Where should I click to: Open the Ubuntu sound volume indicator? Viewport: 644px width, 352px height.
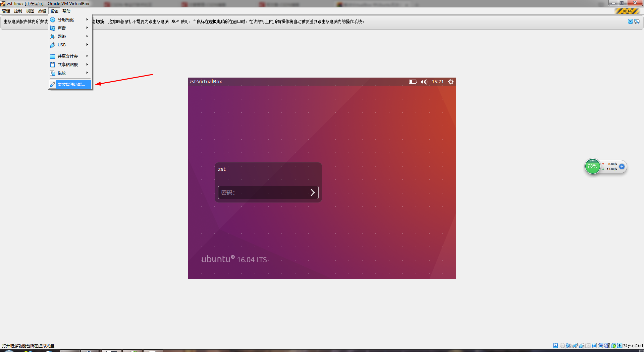pyautogui.click(x=424, y=82)
